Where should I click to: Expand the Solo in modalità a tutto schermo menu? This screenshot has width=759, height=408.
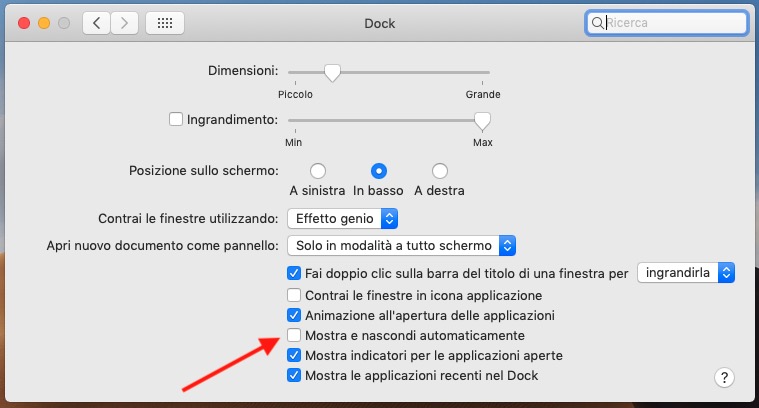pos(400,245)
